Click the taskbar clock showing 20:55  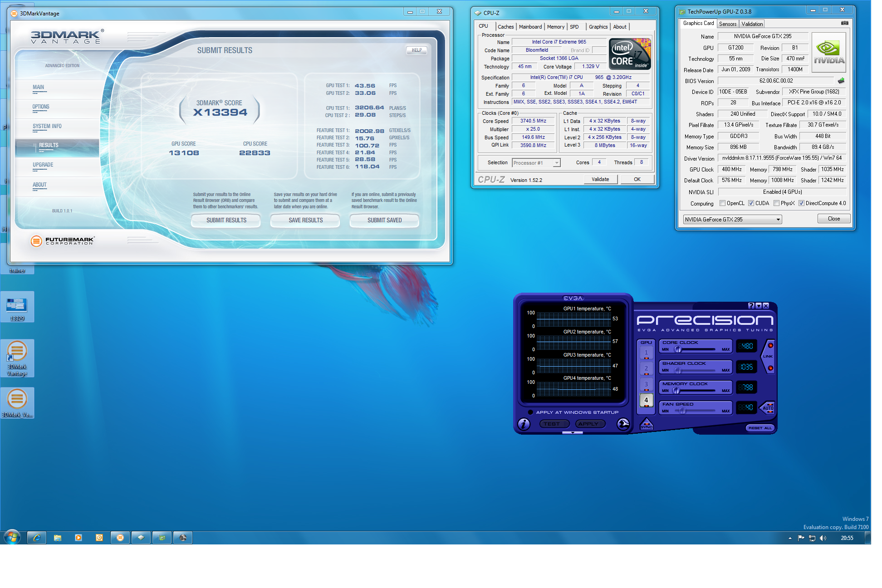coord(847,538)
